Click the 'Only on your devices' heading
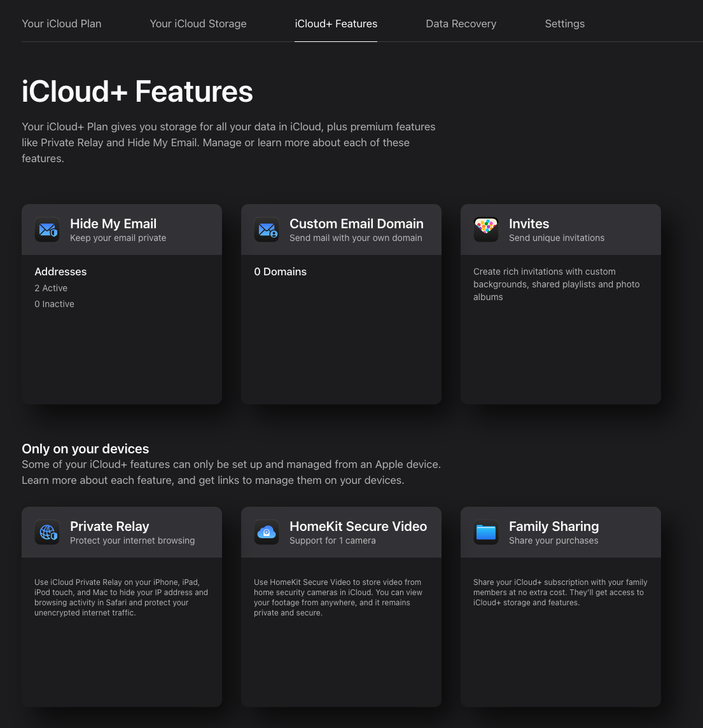The height and width of the screenshot is (728, 703). (x=85, y=449)
